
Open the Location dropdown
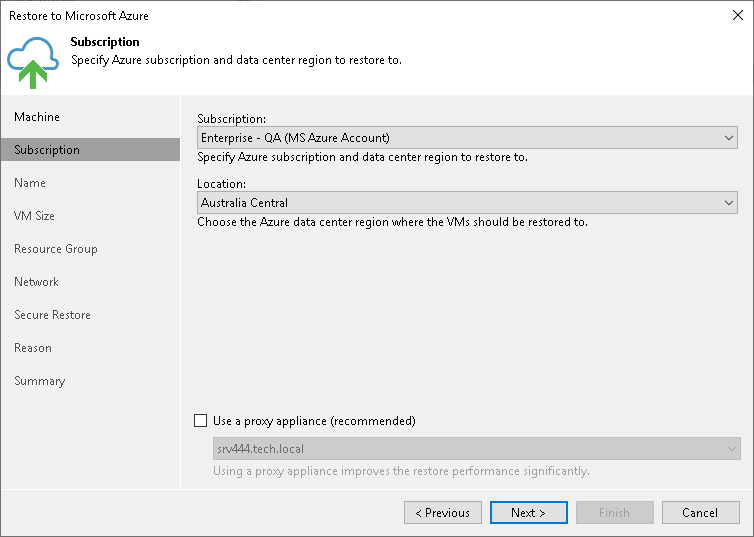click(x=467, y=202)
